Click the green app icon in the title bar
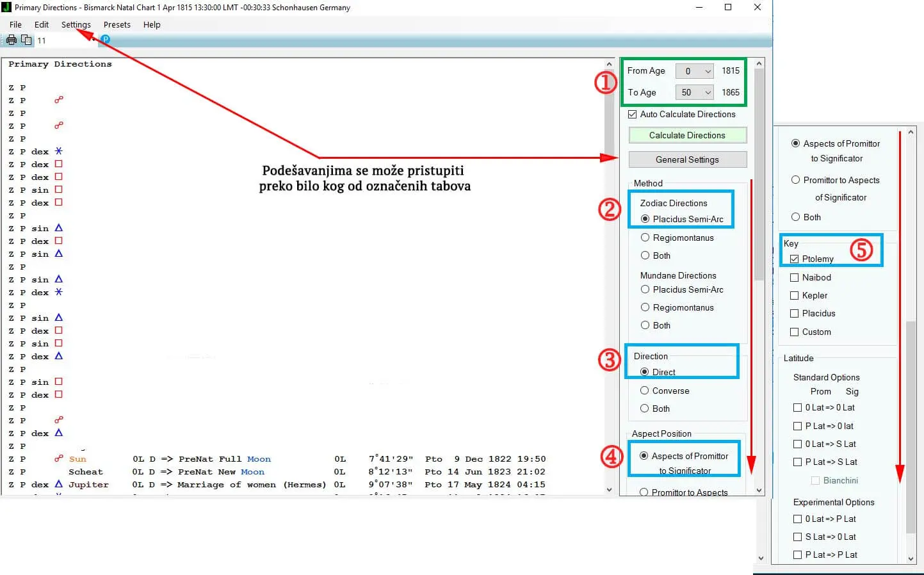This screenshot has width=924, height=575. [x=7, y=8]
